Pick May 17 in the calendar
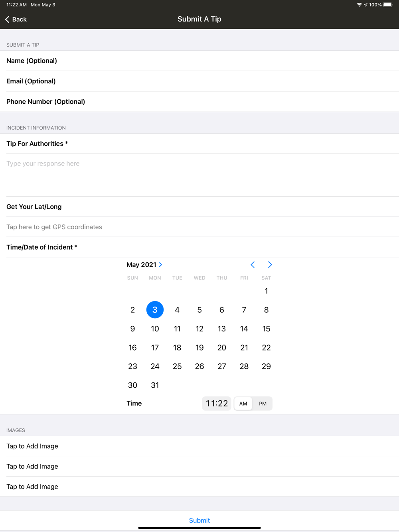 tap(155, 347)
